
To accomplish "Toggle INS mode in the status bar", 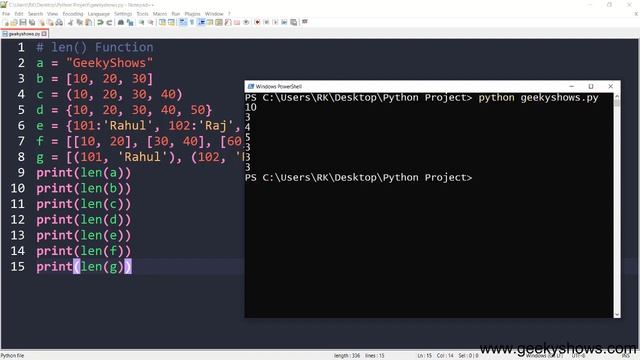I will tap(626, 356).
